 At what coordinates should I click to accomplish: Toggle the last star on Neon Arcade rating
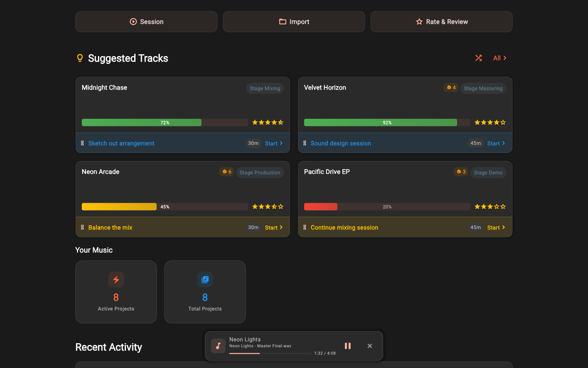click(x=281, y=207)
